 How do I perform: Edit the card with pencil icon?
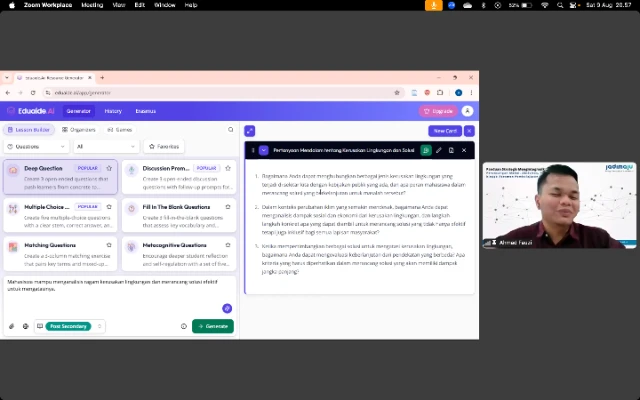pos(439,150)
